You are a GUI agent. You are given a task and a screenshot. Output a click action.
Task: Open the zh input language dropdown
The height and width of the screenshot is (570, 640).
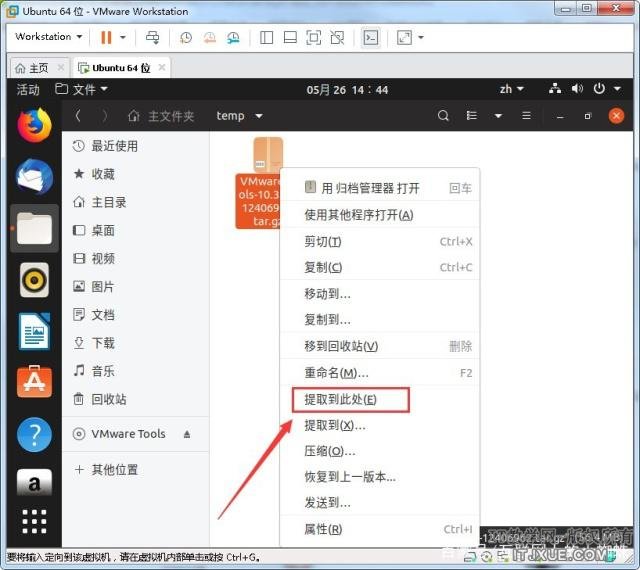511,89
